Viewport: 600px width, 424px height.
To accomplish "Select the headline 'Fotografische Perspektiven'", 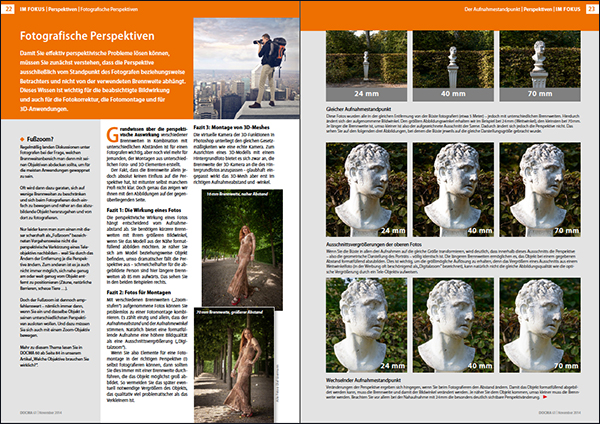I will [x=87, y=36].
